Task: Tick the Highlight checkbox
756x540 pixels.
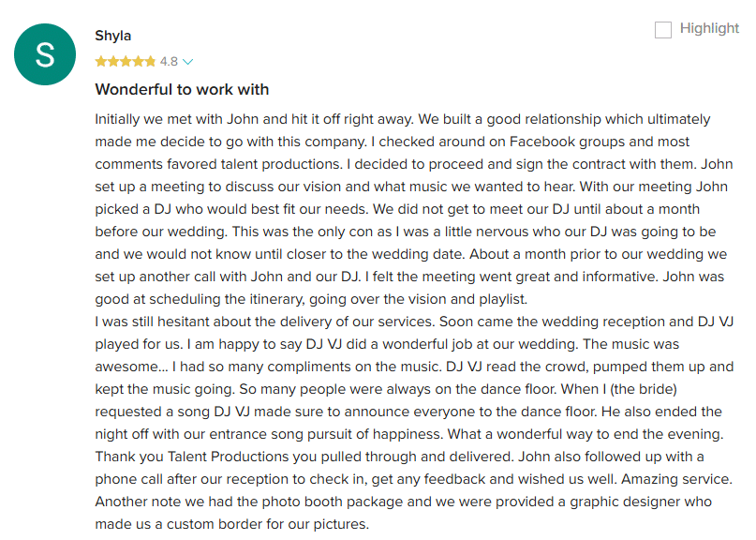Action: pyautogui.click(x=663, y=29)
